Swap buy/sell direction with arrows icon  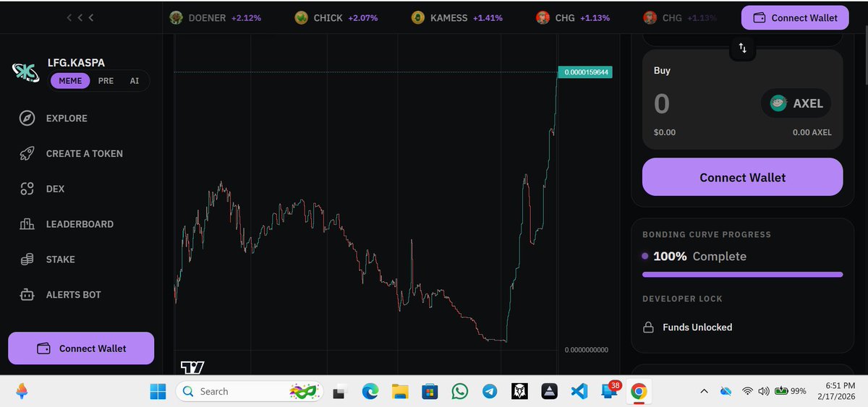742,48
